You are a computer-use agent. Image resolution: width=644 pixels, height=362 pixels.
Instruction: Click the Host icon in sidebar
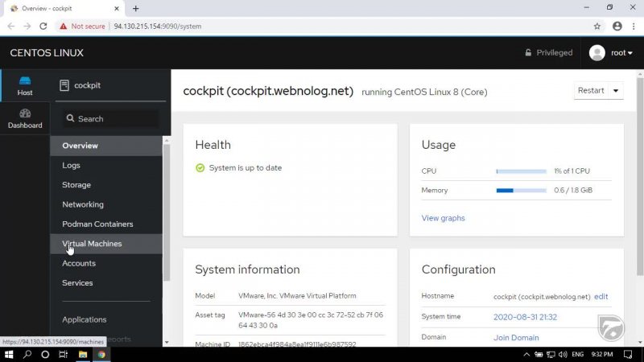click(x=25, y=81)
